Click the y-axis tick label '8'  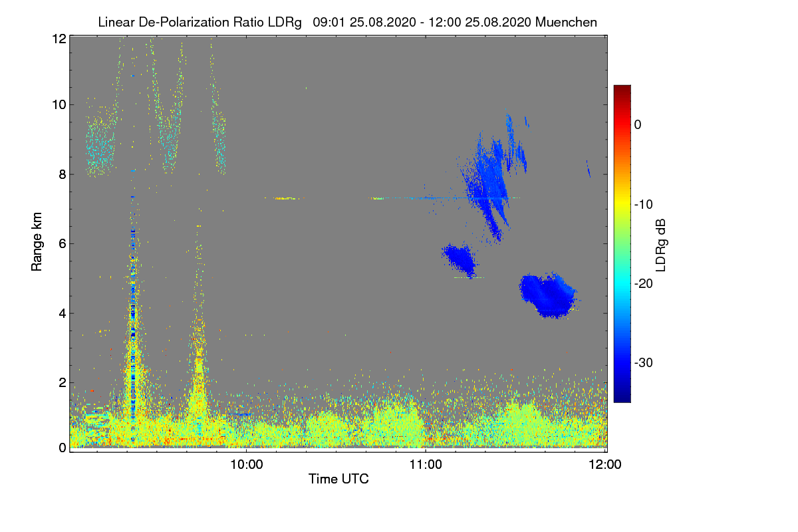(63, 174)
